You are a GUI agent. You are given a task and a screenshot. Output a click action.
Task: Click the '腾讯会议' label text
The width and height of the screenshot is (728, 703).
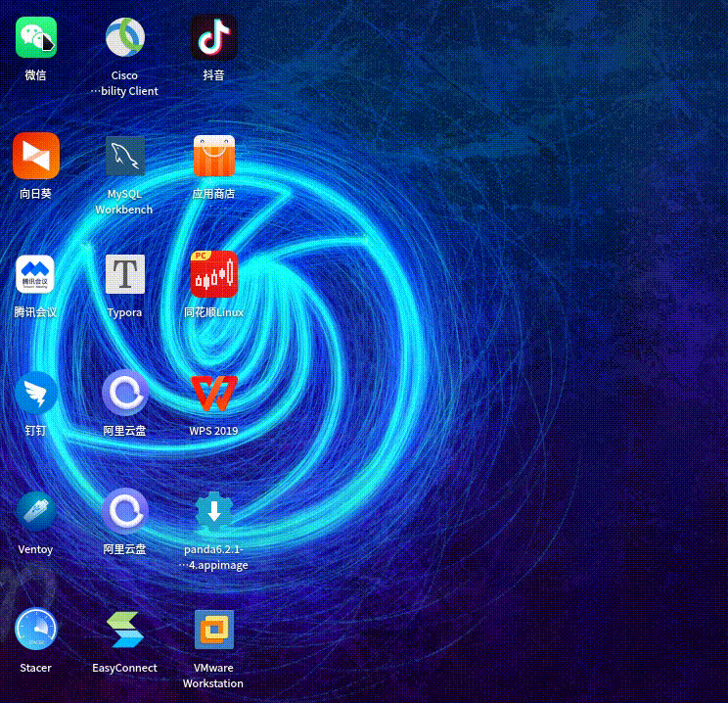[x=35, y=312]
